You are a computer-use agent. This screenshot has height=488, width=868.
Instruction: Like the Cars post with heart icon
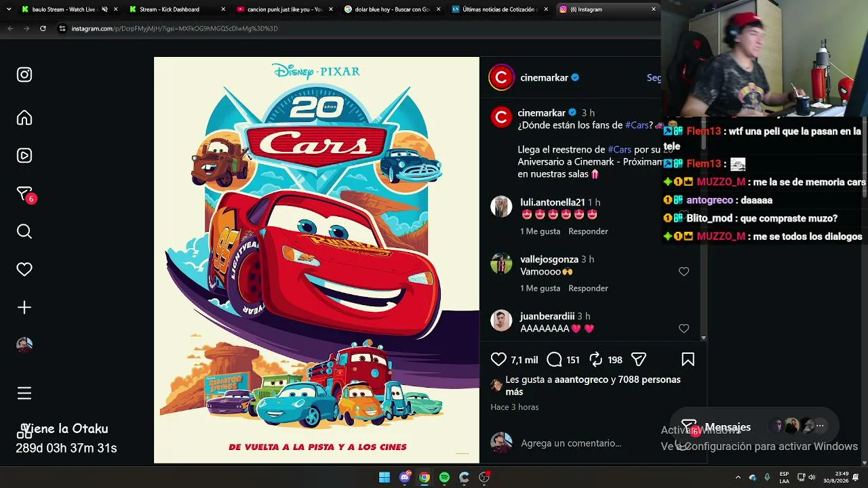click(498, 359)
